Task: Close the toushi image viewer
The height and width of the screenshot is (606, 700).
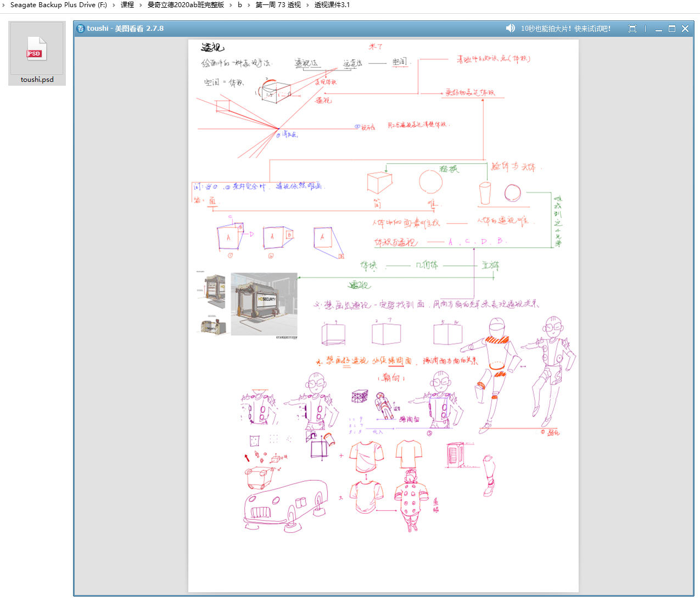Action: 685,29
